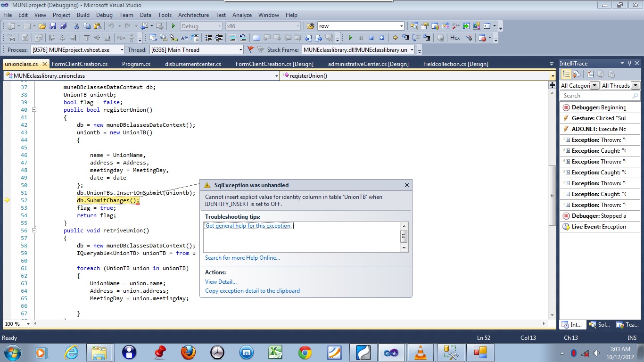This screenshot has height=362, width=644.
Task: Toggle the IntelliTrace Events view icon
Action: click(566, 74)
